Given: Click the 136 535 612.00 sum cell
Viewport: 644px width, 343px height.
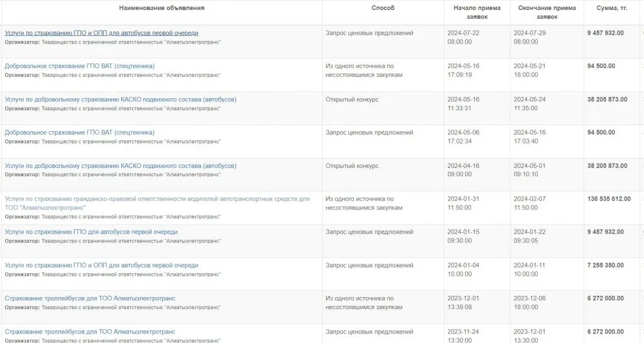Looking at the screenshot, I should (x=609, y=200).
